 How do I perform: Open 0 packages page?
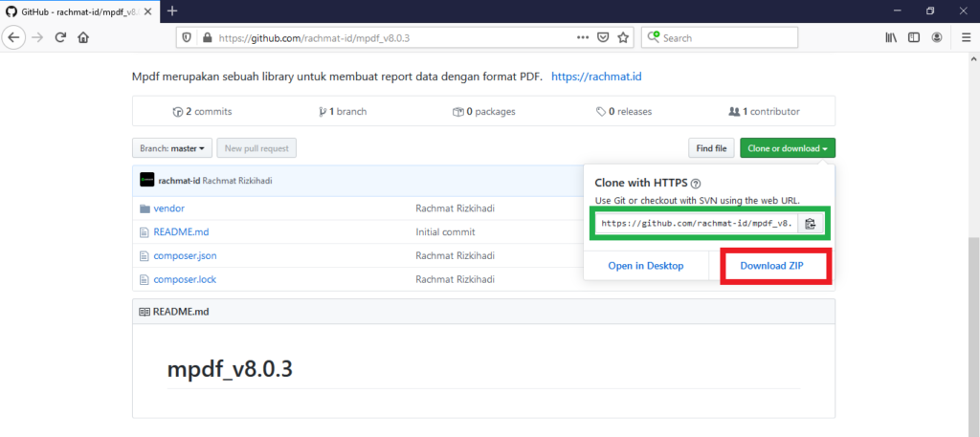point(483,112)
